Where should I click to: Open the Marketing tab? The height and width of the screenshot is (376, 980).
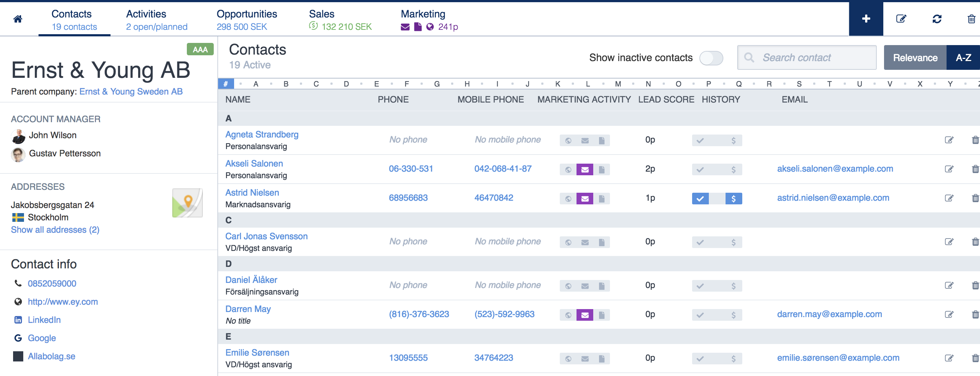(429, 20)
